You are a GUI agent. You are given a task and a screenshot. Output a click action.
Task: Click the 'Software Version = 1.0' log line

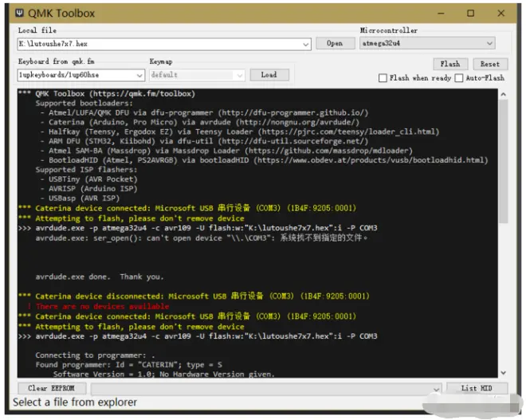click(163, 374)
